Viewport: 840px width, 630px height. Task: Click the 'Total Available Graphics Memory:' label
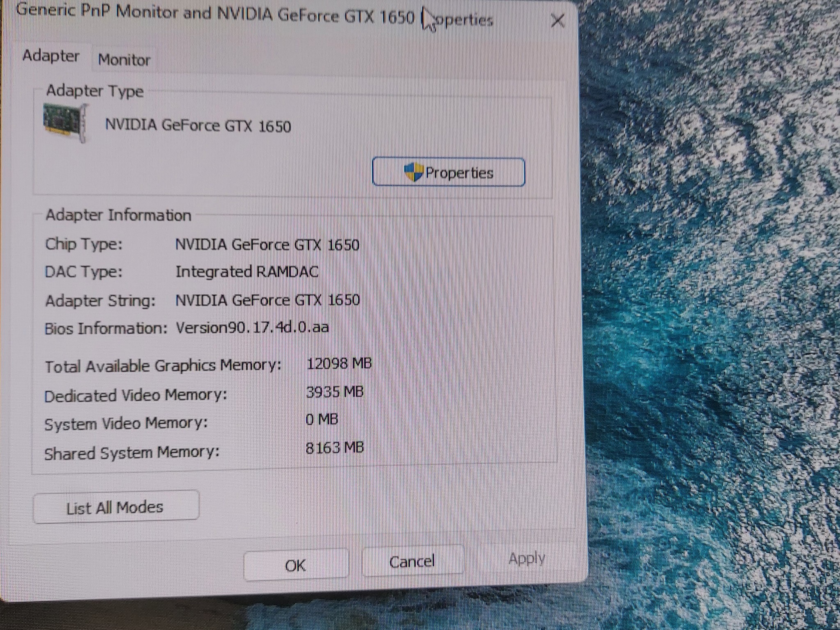point(163,365)
